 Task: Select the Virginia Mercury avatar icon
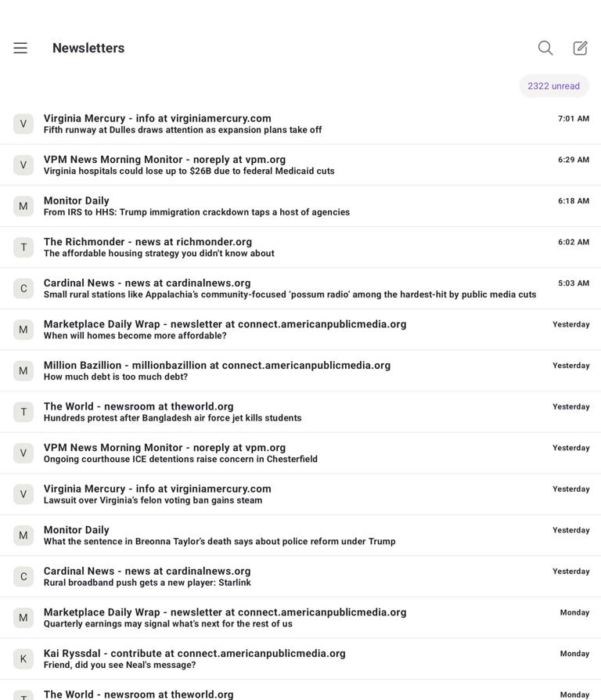[23, 124]
